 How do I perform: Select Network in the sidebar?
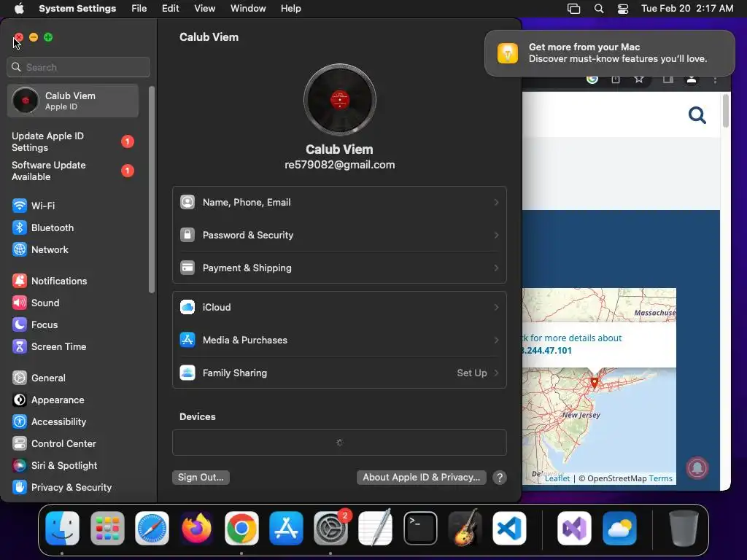coord(40,249)
